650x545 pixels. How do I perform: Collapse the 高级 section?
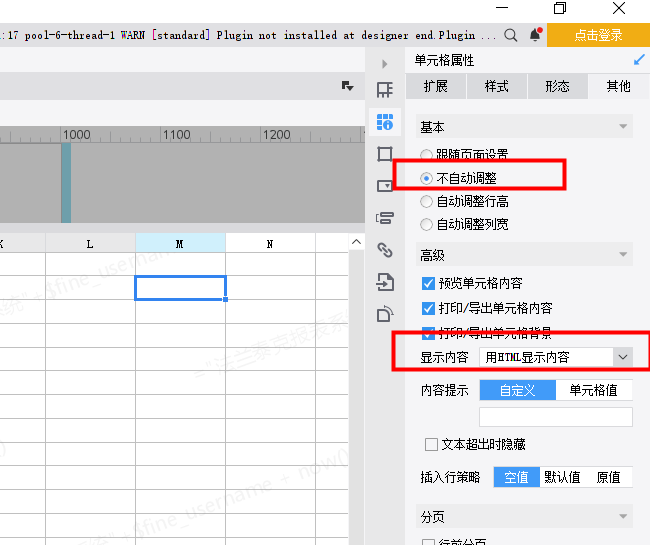pyautogui.click(x=623, y=254)
